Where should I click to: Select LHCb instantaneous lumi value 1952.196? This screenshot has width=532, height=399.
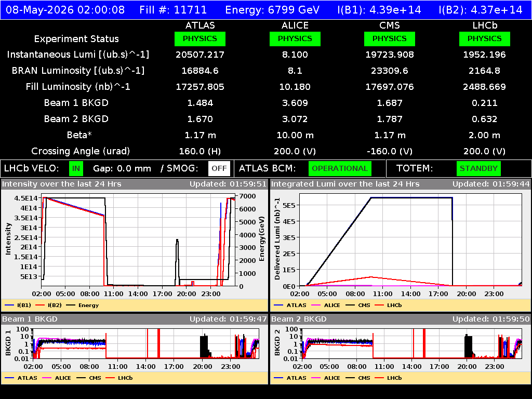tap(485, 55)
